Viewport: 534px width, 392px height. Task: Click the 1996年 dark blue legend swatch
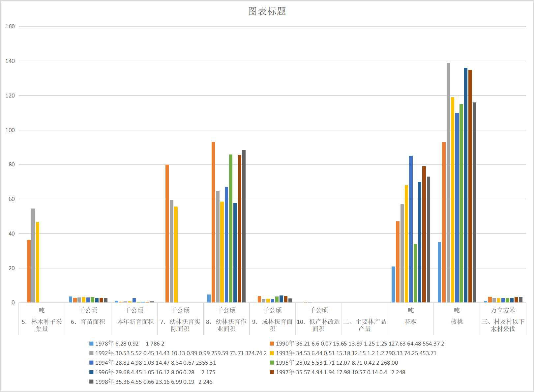pyautogui.click(x=91, y=372)
